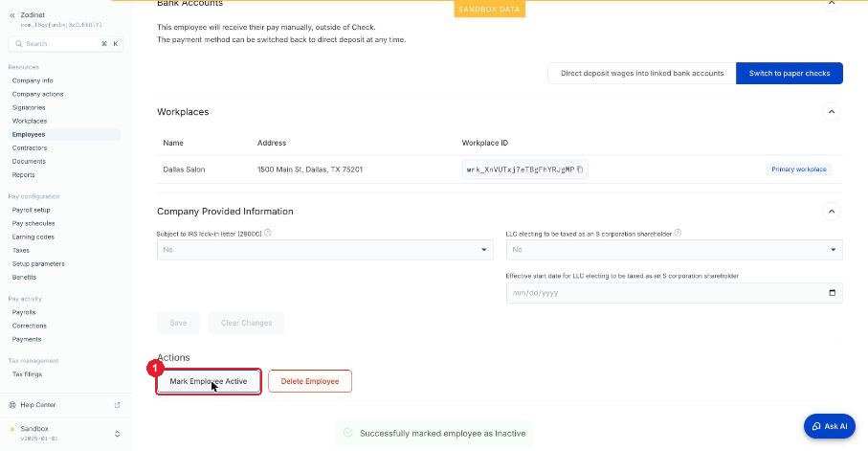868x451 pixels.
Task: Click the search magnifier icon
Action: [19, 44]
